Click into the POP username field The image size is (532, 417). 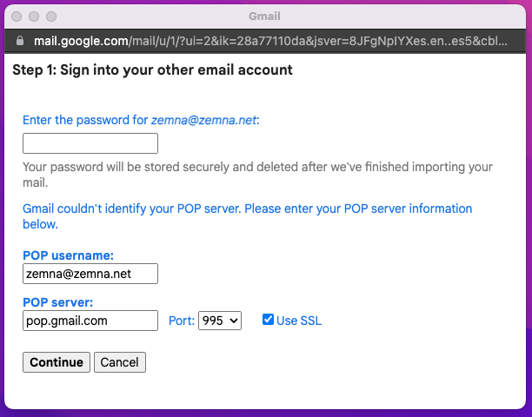click(x=90, y=274)
